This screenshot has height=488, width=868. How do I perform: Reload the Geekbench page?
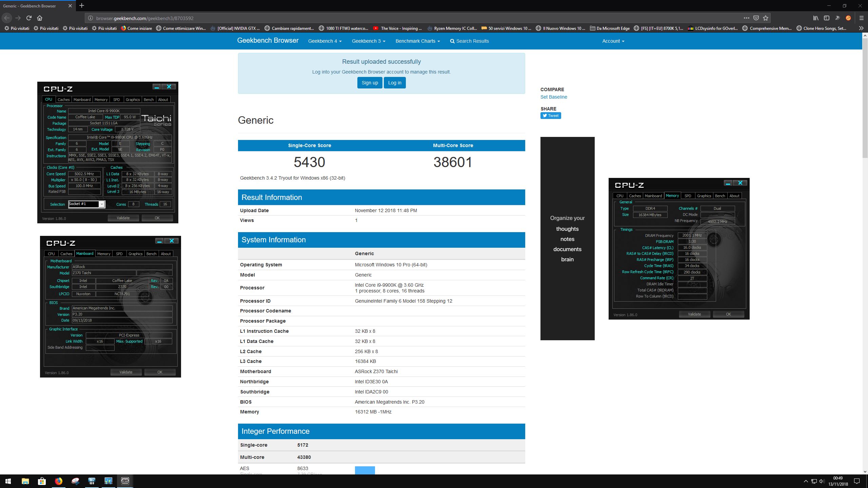pos(29,18)
